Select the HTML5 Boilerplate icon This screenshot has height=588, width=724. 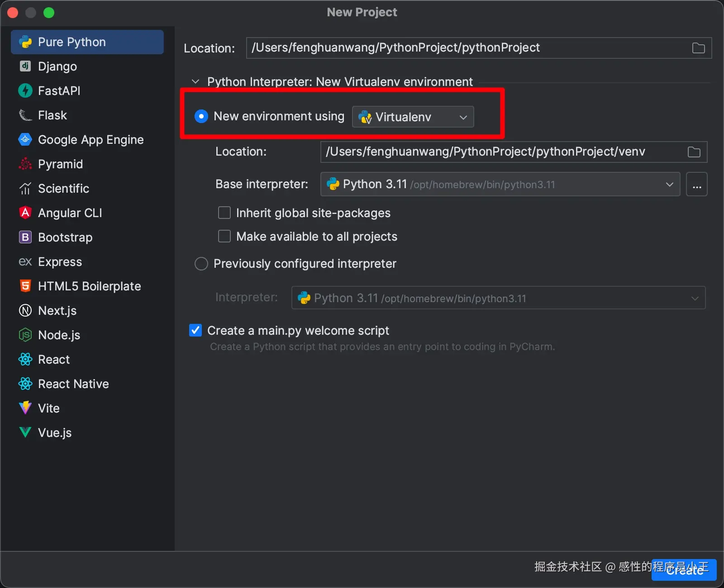pyautogui.click(x=25, y=286)
